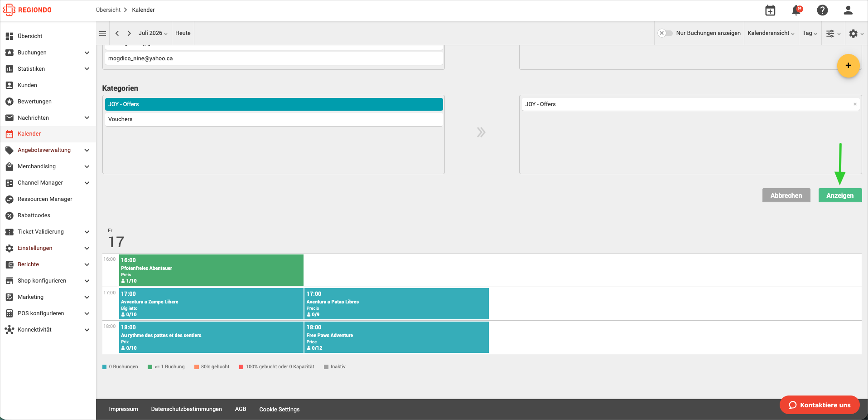The height and width of the screenshot is (420, 868).
Task: Open POS konfigurieren in the sidebar
Action: pos(41,313)
